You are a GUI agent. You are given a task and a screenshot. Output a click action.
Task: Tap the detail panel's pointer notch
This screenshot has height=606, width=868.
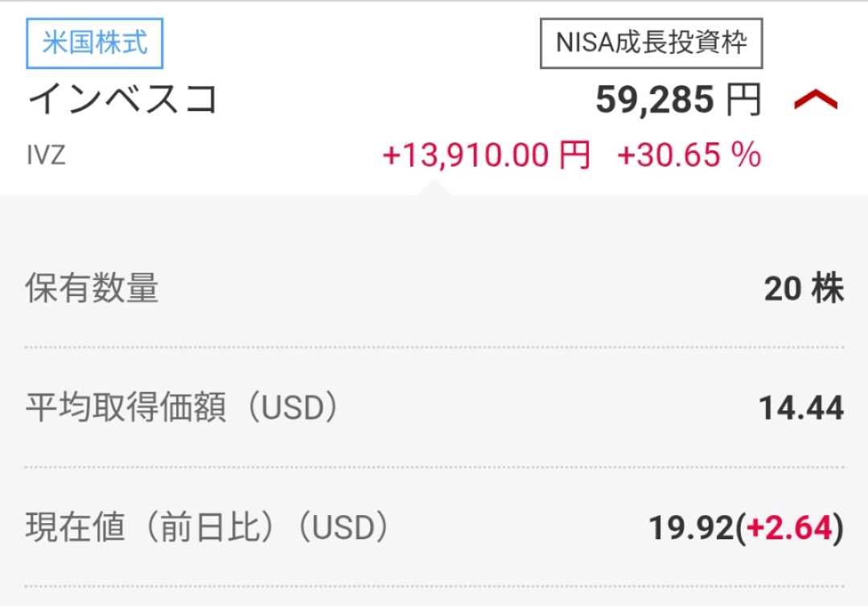[434, 188]
